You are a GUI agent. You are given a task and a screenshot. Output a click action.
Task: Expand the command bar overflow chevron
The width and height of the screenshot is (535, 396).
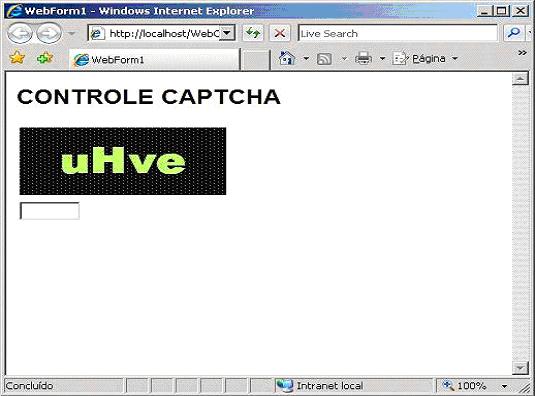(522, 53)
